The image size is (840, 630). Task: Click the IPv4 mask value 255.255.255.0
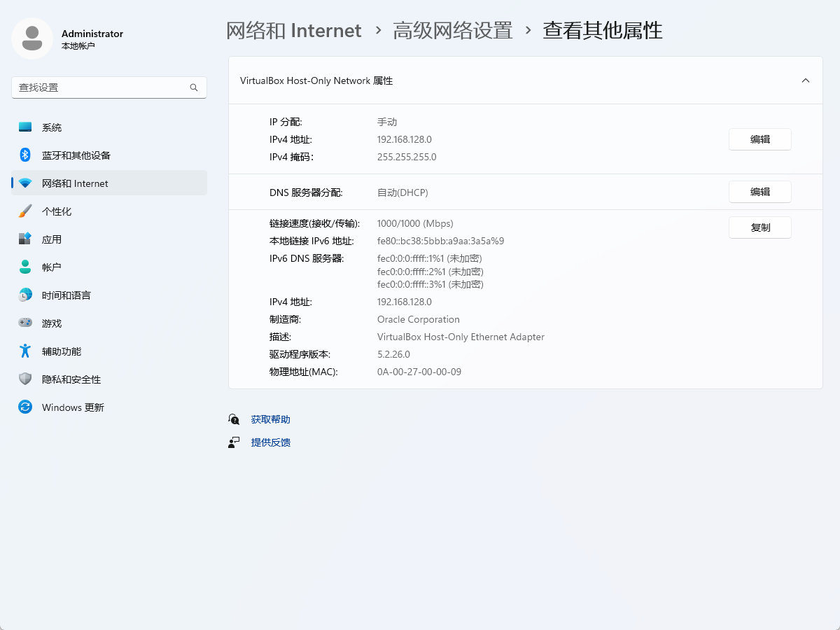407,157
